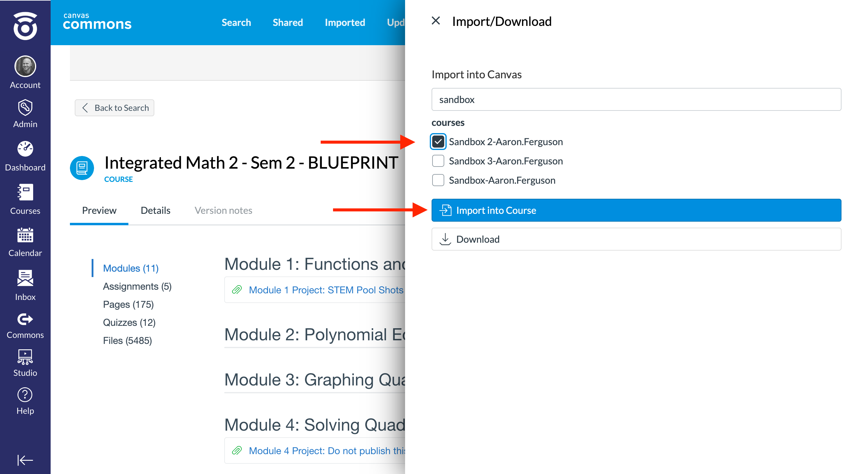Image resolution: width=868 pixels, height=474 pixels.
Task: Click the sandbox course search field
Action: click(x=636, y=99)
